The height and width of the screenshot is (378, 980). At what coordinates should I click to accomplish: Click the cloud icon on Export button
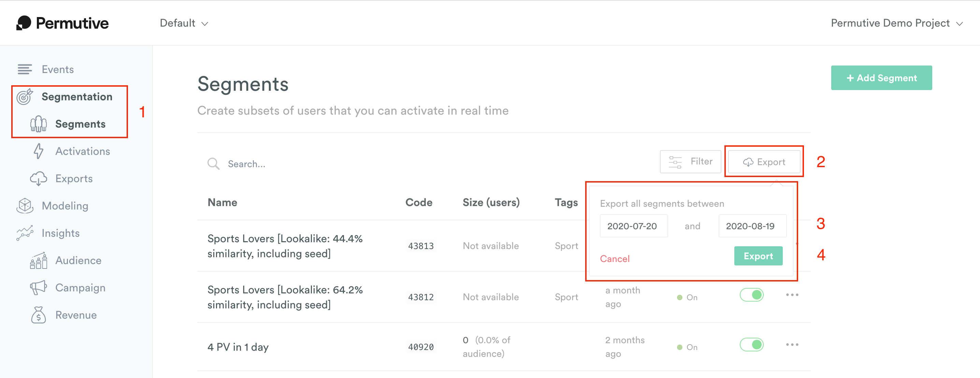[x=748, y=162]
